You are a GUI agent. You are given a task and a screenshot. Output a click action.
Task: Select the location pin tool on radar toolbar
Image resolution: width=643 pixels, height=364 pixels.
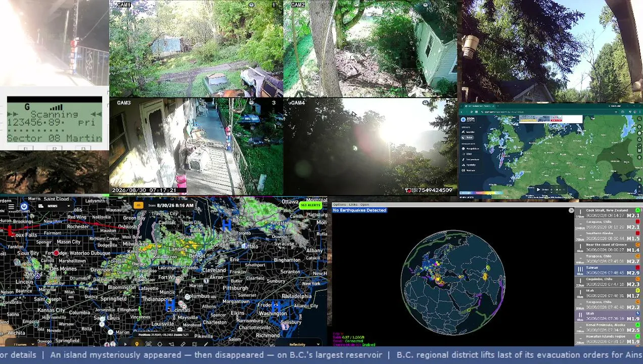click(x=137, y=344)
